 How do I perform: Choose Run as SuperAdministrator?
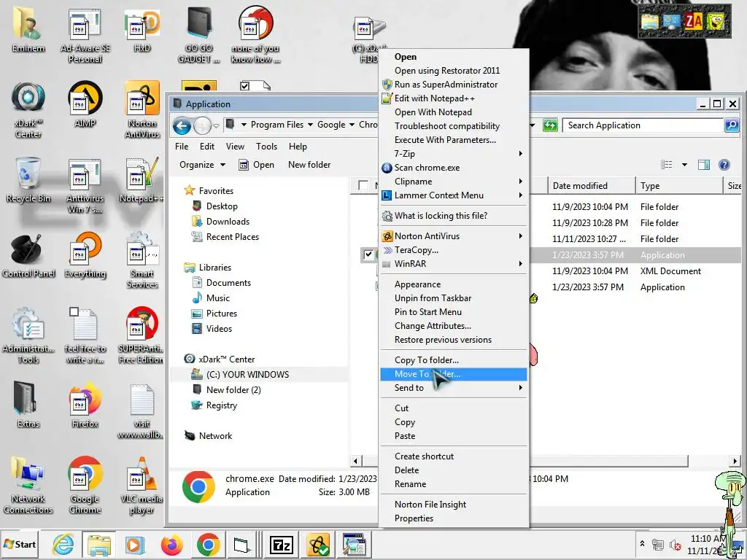tap(454, 85)
